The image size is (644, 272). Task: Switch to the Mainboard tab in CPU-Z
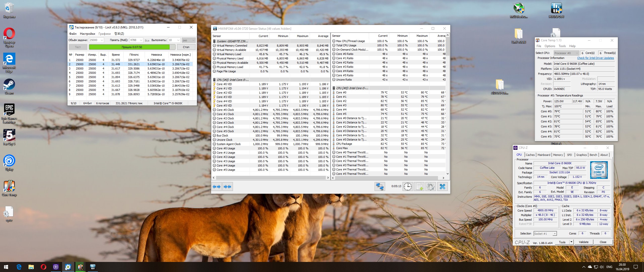tap(544, 155)
